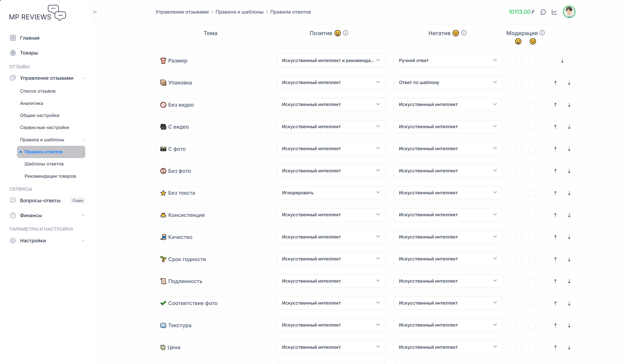Expand the Финансы section with plus icon

[84, 215]
